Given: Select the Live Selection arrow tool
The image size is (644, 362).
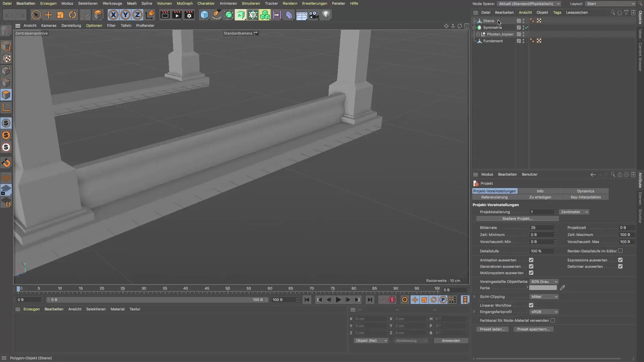Looking at the screenshot, I should (x=36, y=15).
